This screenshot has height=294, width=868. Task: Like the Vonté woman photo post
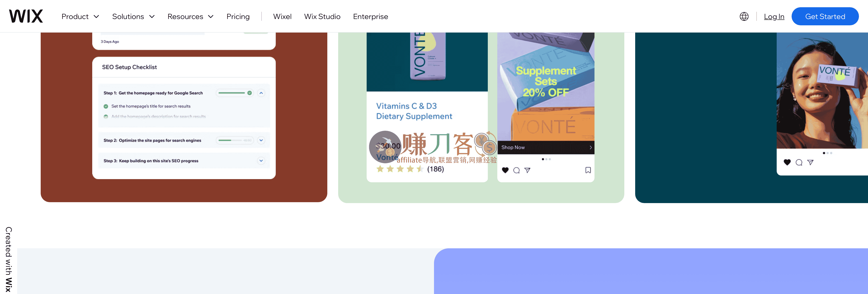coord(787,163)
